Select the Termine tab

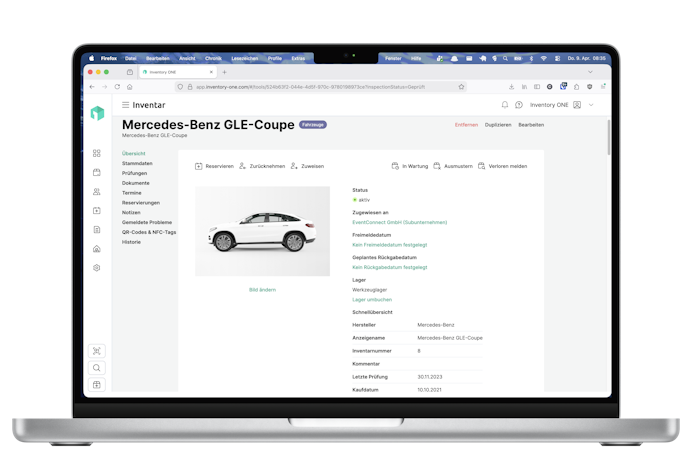coord(132,193)
